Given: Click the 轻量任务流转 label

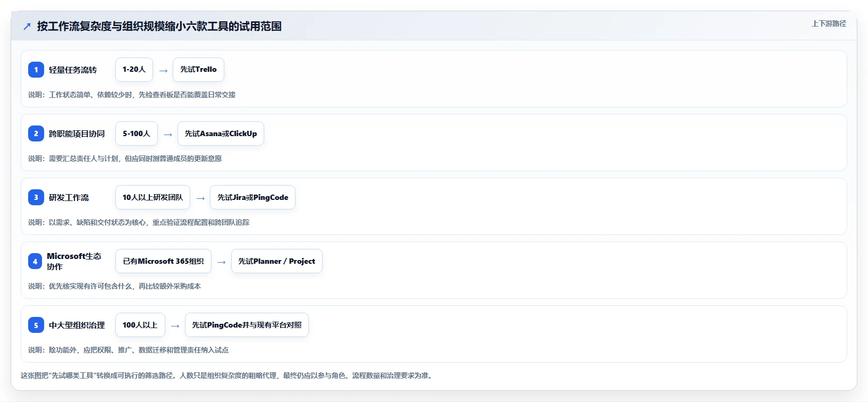Looking at the screenshot, I should click(73, 70).
